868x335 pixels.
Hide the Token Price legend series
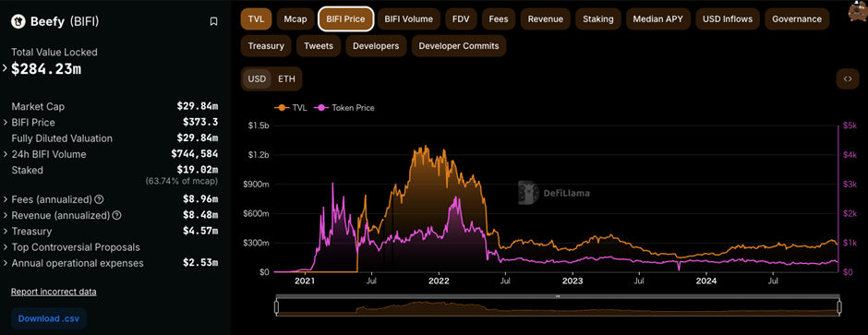pyautogui.click(x=344, y=108)
